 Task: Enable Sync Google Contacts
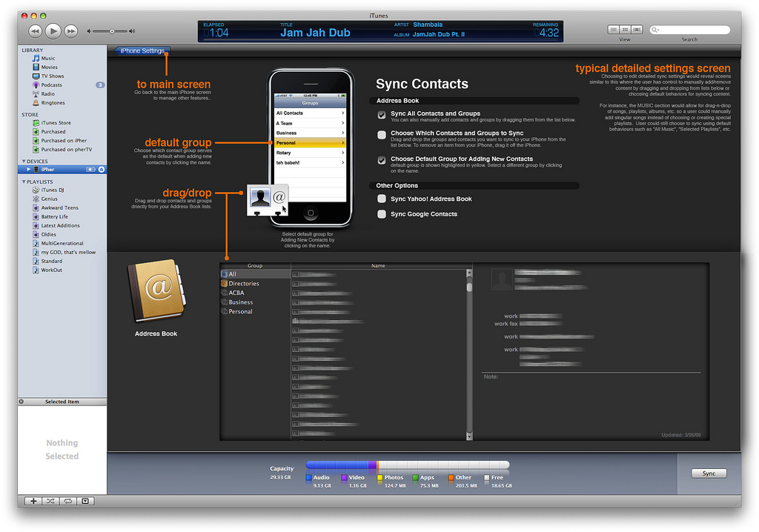(382, 214)
